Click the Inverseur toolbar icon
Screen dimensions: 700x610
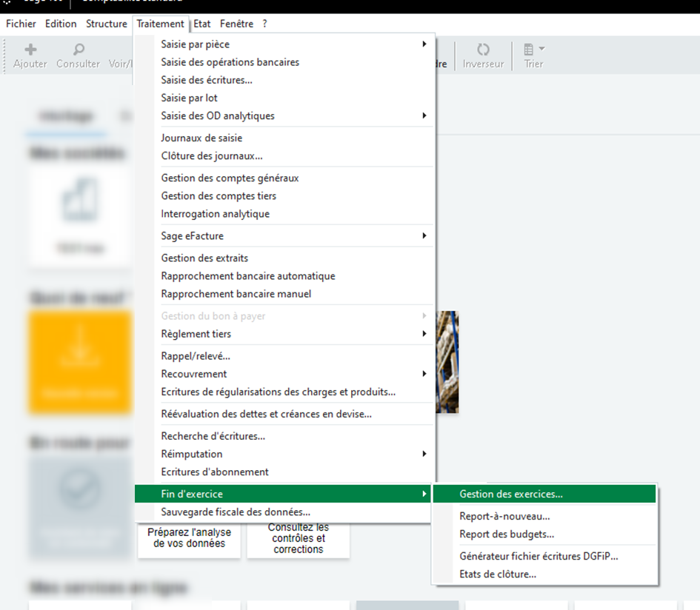(483, 50)
